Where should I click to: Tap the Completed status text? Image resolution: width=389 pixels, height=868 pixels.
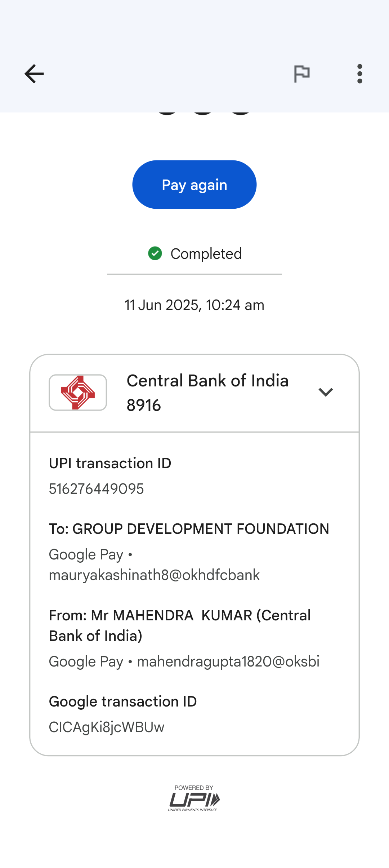click(x=206, y=254)
